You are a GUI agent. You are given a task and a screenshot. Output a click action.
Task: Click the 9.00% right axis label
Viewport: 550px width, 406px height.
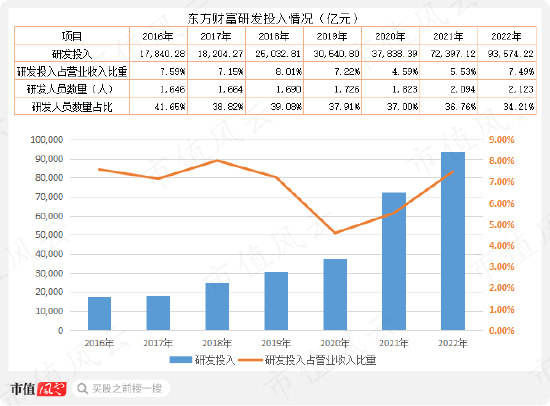coord(502,140)
